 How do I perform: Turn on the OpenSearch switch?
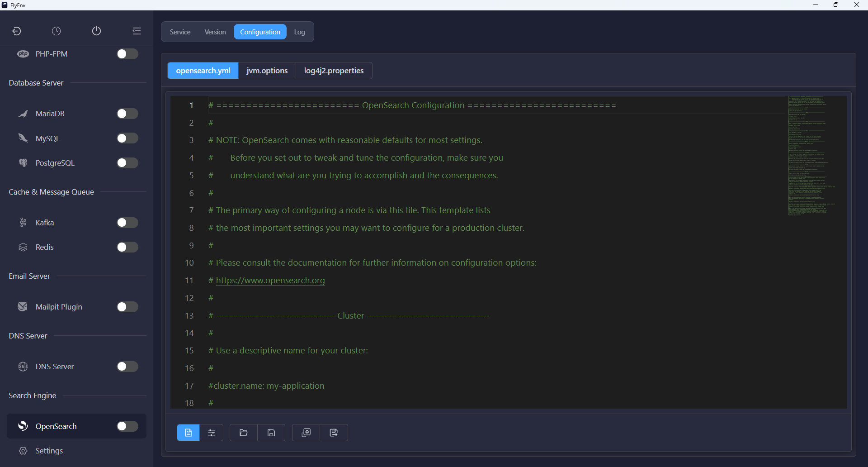(127, 426)
